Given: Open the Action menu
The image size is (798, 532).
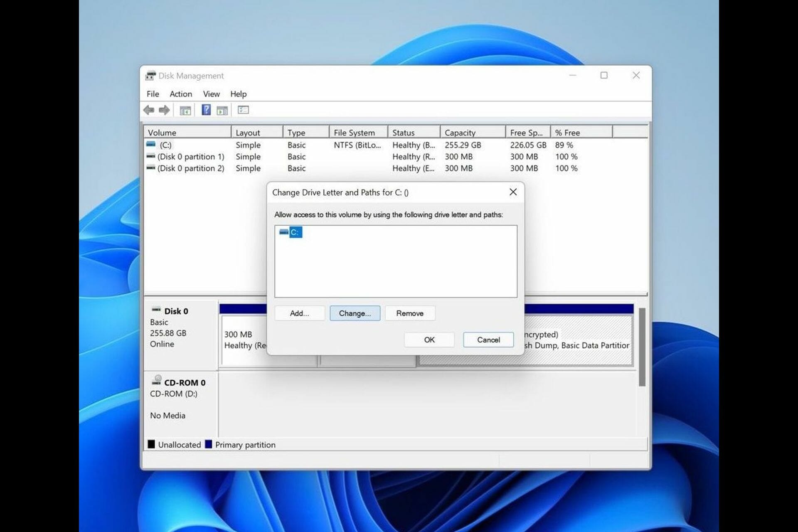Looking at the screenshot, I should [181, 94].
